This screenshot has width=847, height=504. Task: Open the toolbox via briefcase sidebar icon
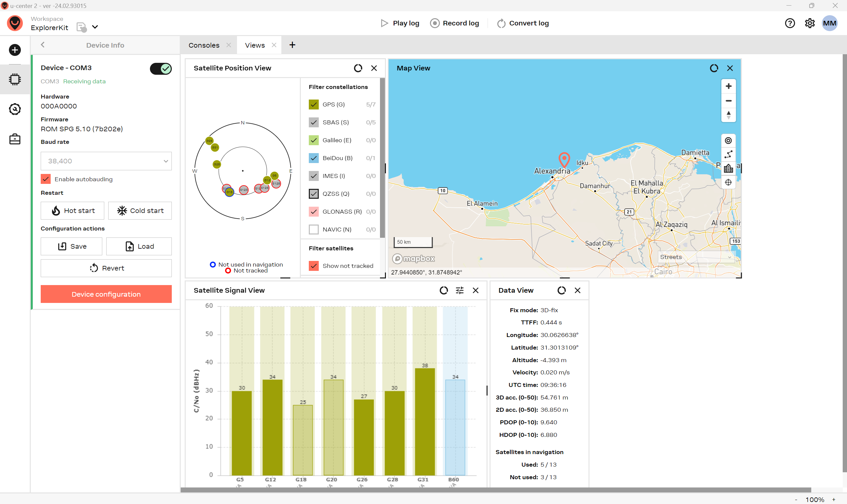[15, 139]
